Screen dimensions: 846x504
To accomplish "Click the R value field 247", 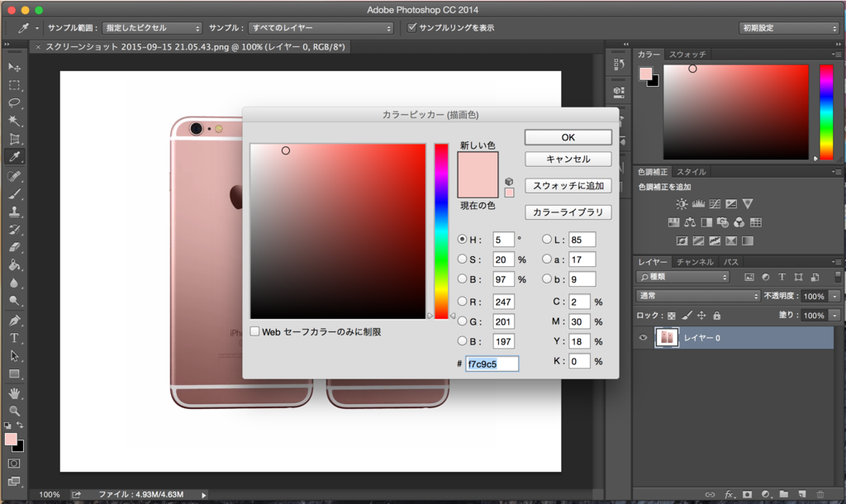I will pyautogui.click(x=503, y=302).
